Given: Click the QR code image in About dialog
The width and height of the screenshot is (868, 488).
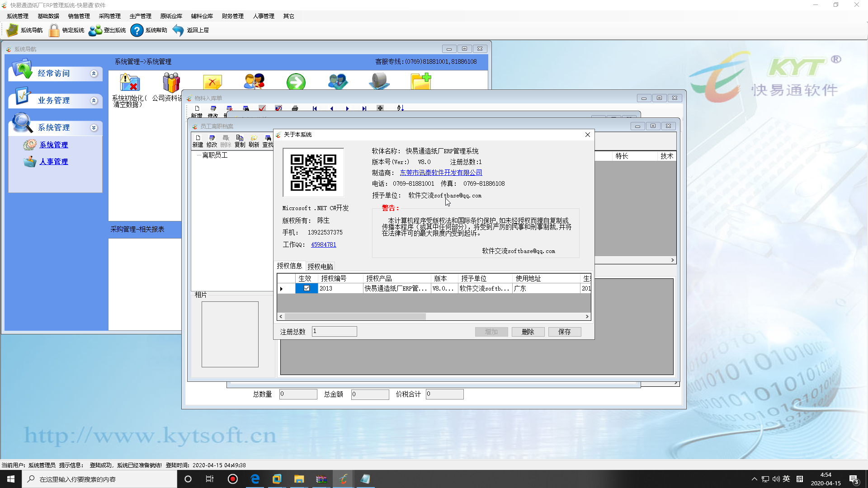Looking at the screenshot, I should click(x=313, y=173).
